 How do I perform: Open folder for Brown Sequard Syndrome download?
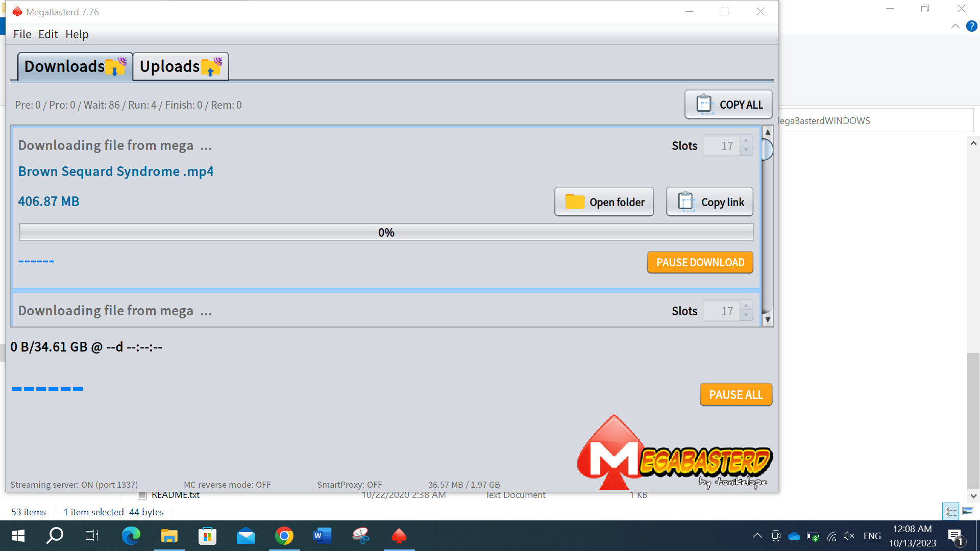604,202
